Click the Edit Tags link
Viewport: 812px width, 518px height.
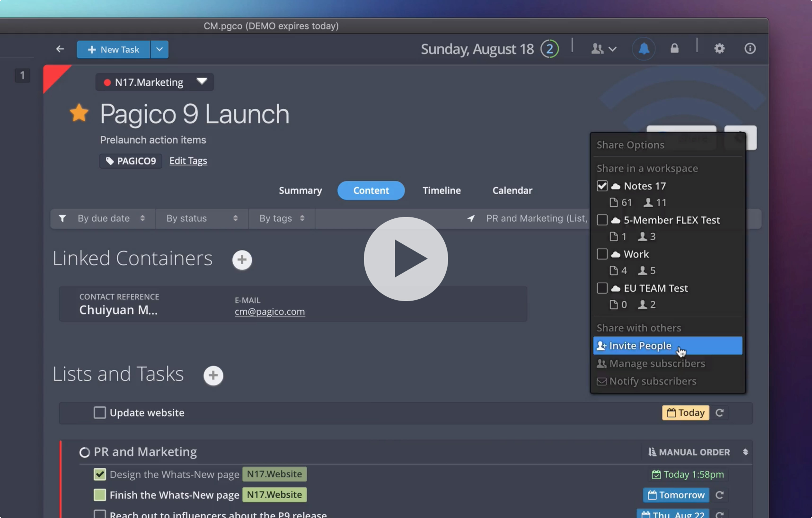tap(188, 161)
